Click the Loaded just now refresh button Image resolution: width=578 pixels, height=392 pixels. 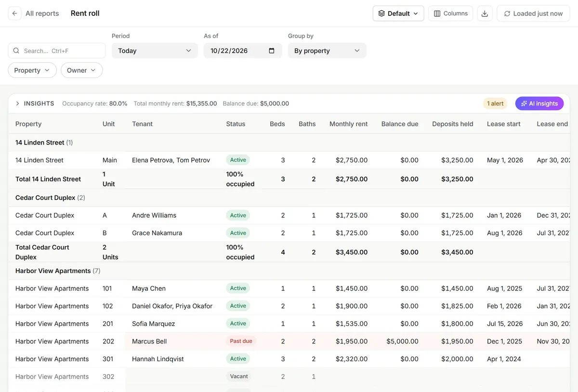533,13
